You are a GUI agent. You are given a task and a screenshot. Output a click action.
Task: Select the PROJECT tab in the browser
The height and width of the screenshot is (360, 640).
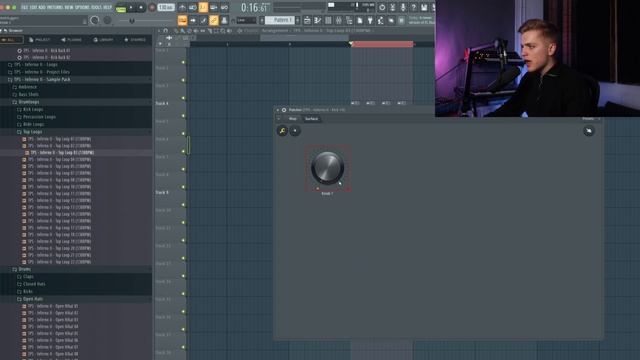click(40, 40)
